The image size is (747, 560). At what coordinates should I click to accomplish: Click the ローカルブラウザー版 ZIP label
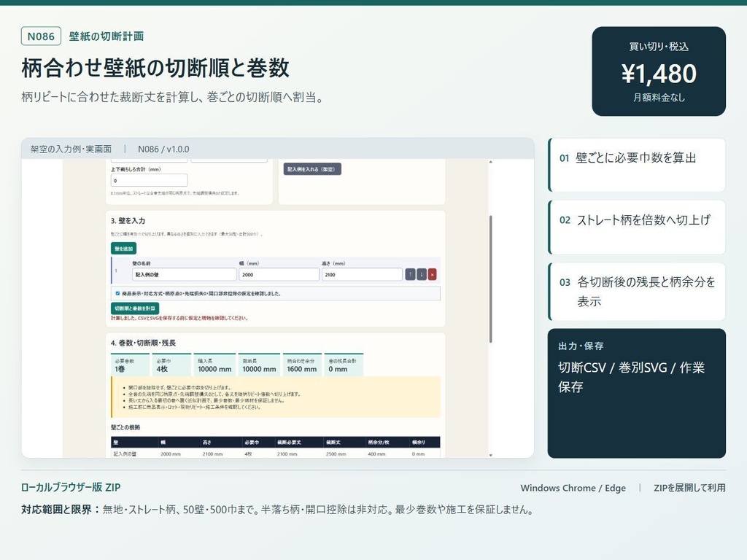point(71,488)
